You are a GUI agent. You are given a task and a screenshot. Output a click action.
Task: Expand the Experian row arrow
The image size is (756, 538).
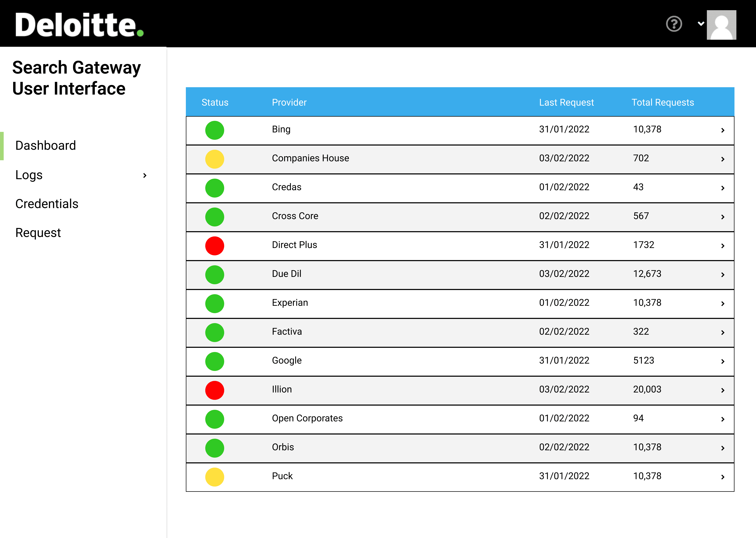(723, 304)
